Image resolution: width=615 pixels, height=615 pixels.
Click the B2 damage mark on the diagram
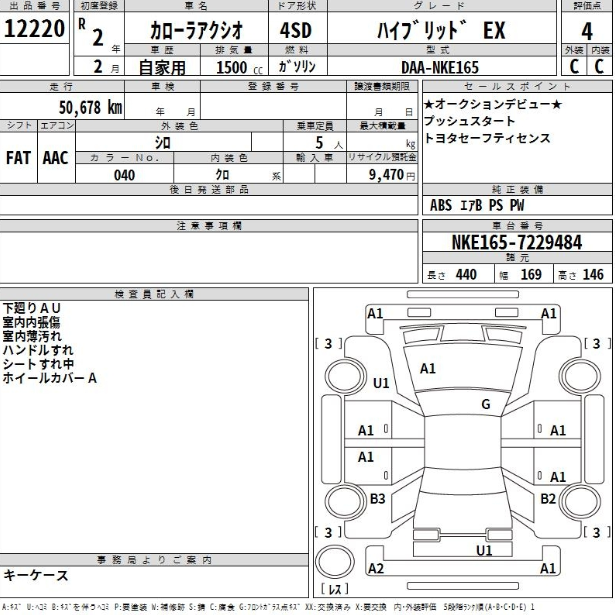point(548,498)
